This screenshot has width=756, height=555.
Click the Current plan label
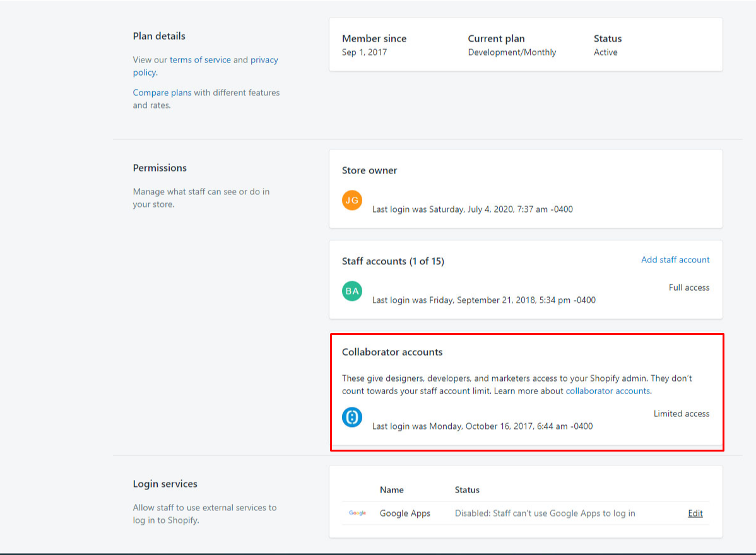(x=496, y=38)
